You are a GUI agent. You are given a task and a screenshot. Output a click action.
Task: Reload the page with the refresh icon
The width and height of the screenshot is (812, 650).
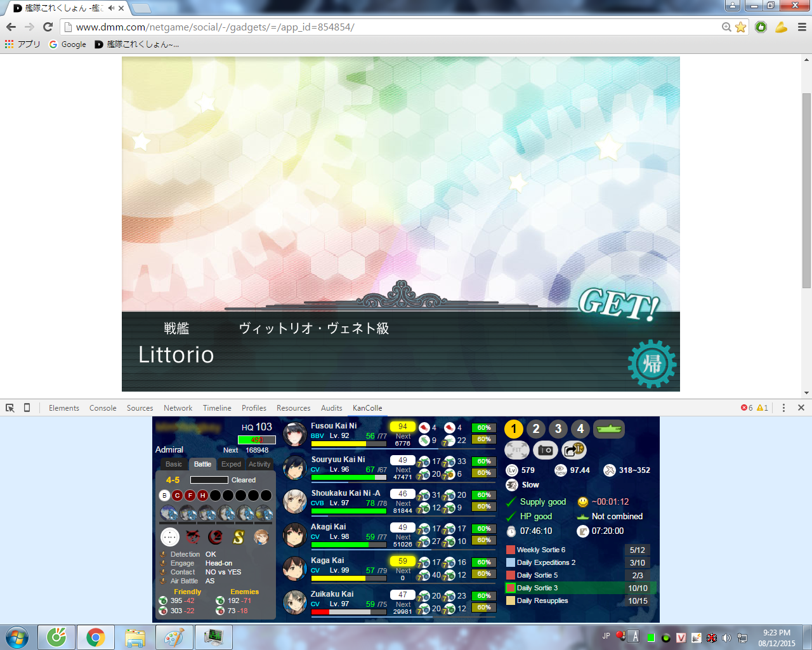tap(48, 27)
